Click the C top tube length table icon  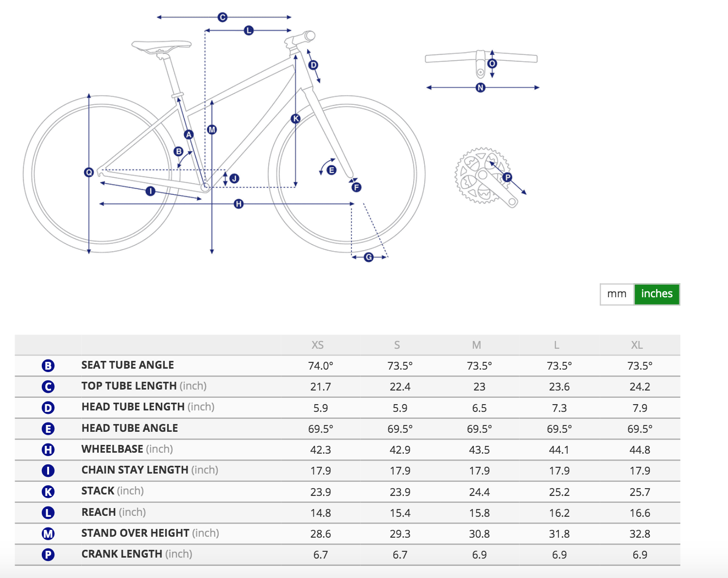click(48, 387)
